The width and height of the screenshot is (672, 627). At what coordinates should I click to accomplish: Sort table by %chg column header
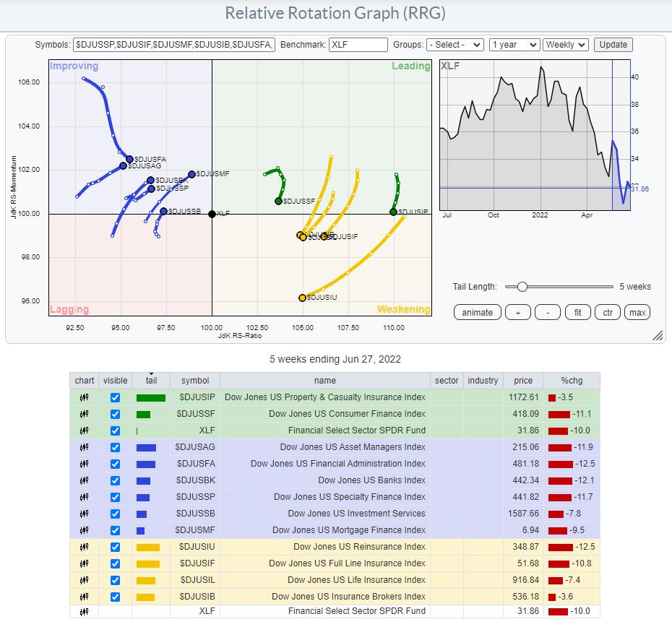[572, 381]
